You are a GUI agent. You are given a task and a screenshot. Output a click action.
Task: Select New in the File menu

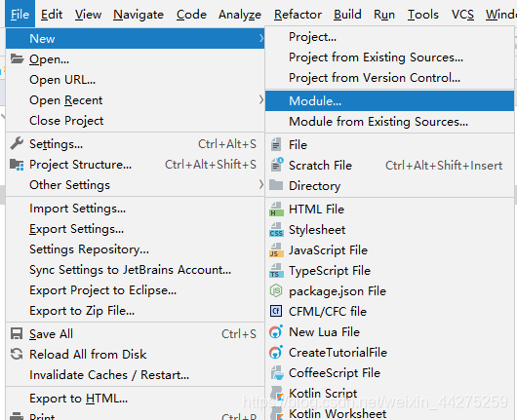tap(135, 39)
